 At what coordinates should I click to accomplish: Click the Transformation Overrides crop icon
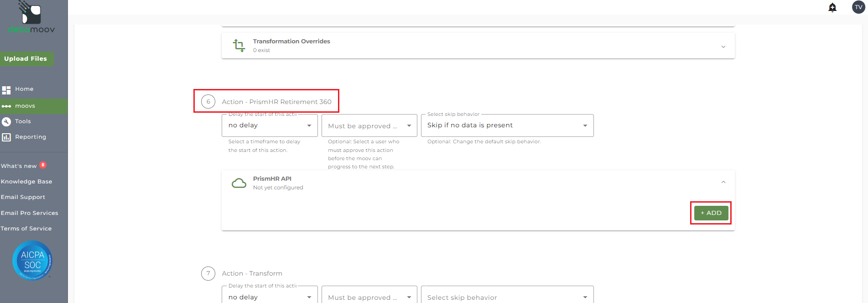[x=239, y=46]
